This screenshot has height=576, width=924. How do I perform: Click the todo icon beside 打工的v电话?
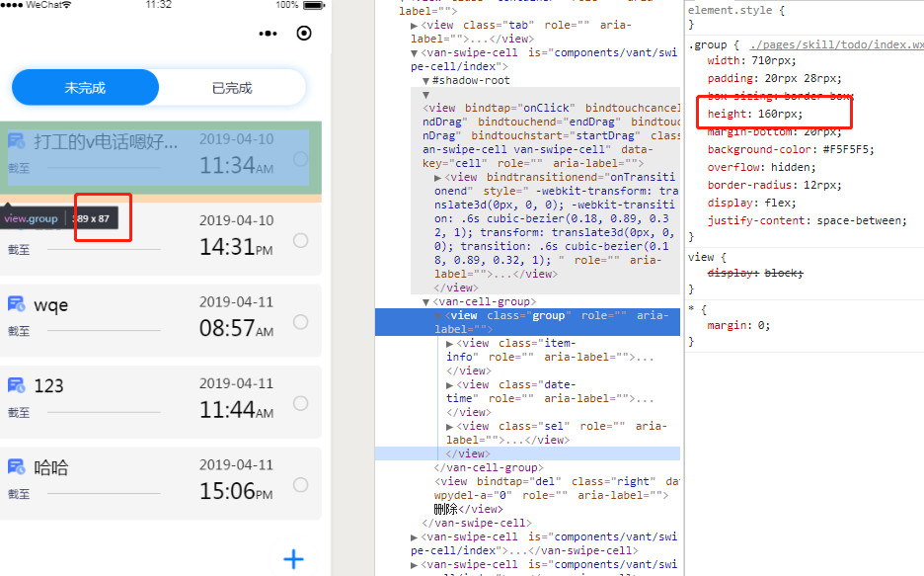pos(17,141)
